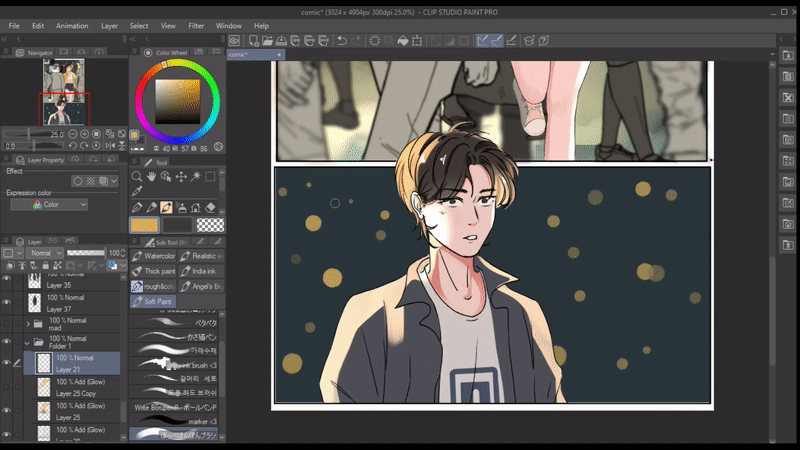Open the Animation menu
The height and width of the screenshot is (450, 800).
point(72,26)
